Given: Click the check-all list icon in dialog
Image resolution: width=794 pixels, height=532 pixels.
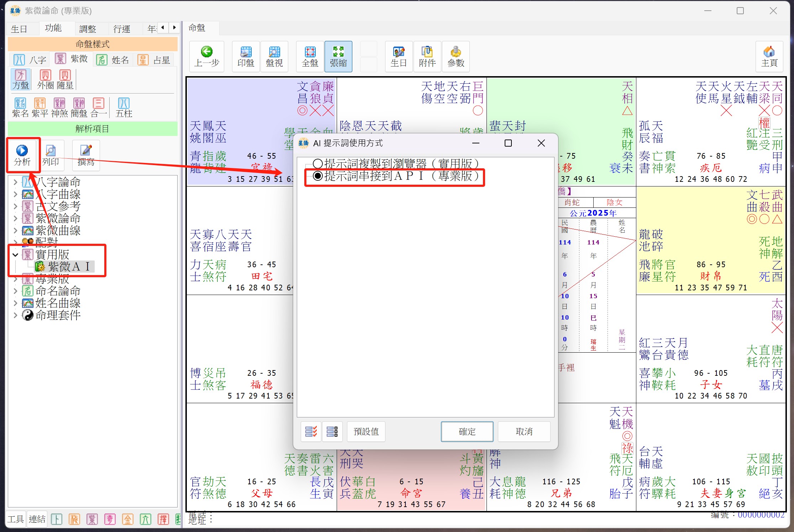Looking at the screenshot, I should [x=311, y=432].
